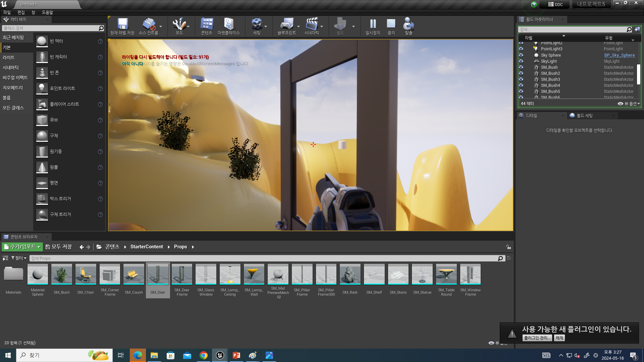The height and width of the screenshot is (362, 644).
Task: Click the Manage Plugins button
Action: point(537,338)
